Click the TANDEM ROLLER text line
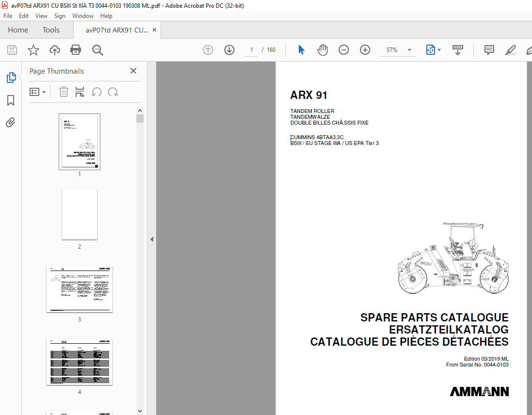The width and height of the screenshot is (532, 415). click(312, 111)
